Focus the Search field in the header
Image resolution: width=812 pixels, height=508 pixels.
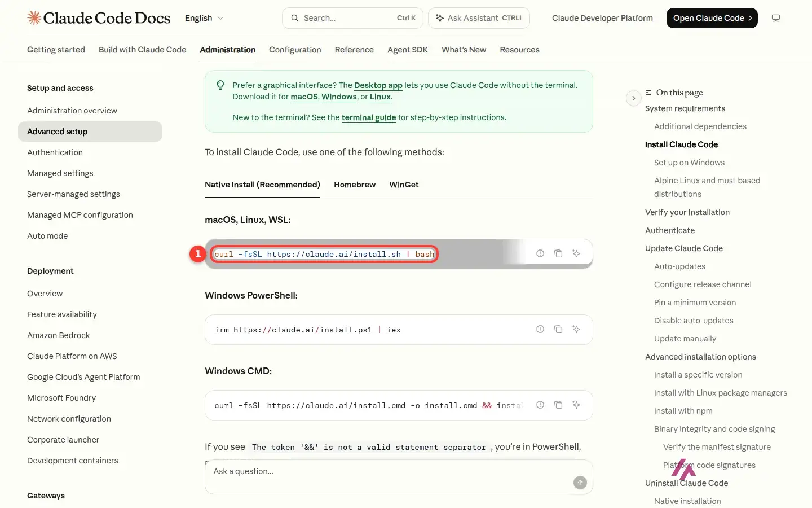pos(352,18)
